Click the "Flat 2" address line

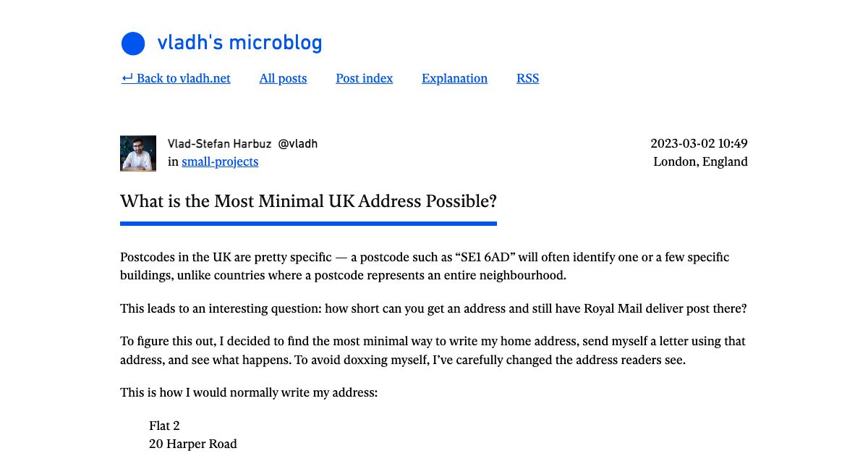(x=165, y=426)
